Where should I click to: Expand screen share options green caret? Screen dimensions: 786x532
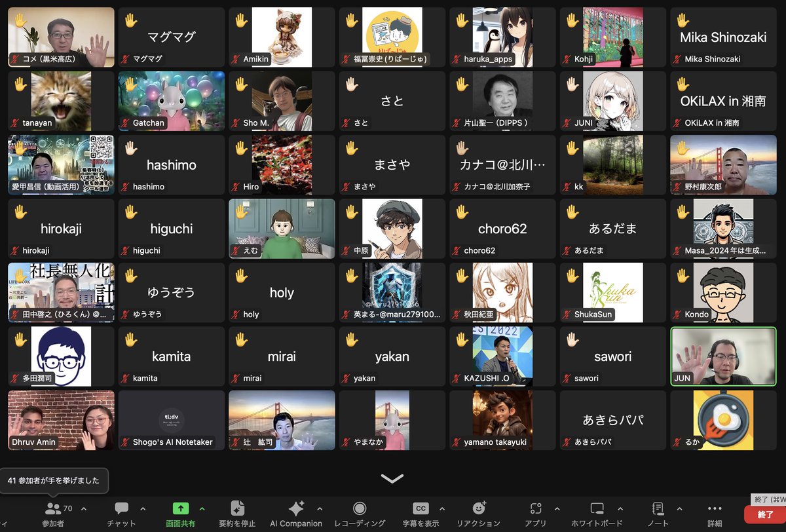(x=202, y=508)
